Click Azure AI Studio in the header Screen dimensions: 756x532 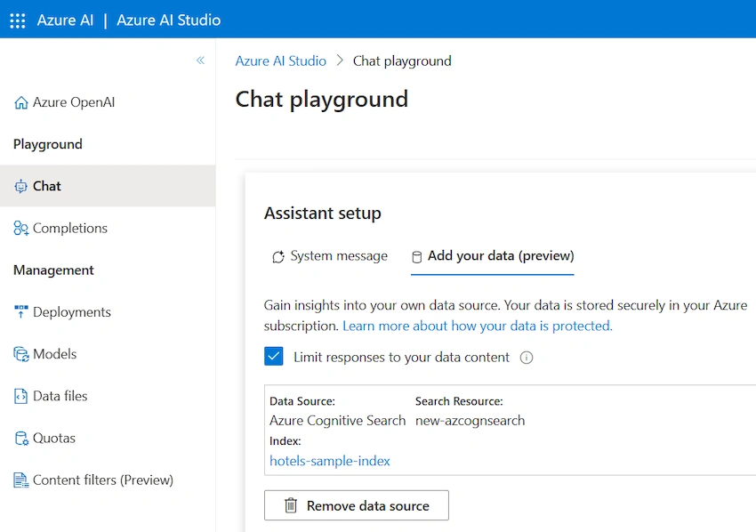(x=169, y=20)
